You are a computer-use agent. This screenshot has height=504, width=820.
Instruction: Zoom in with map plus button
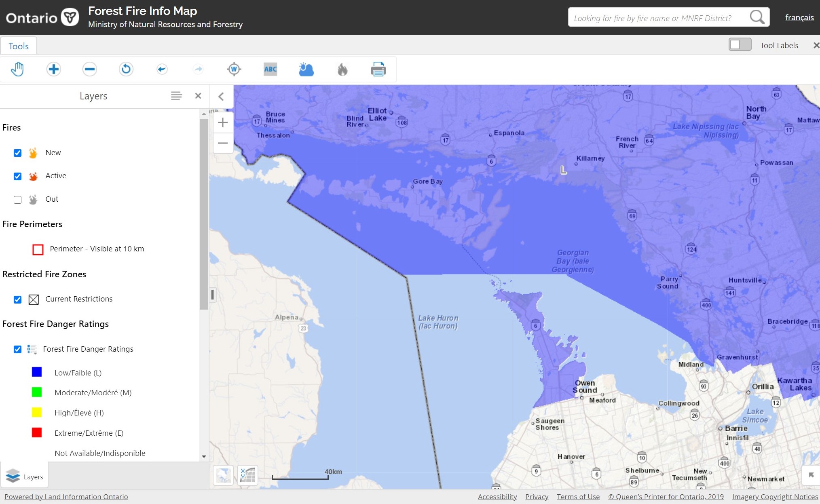click(223, 122)
